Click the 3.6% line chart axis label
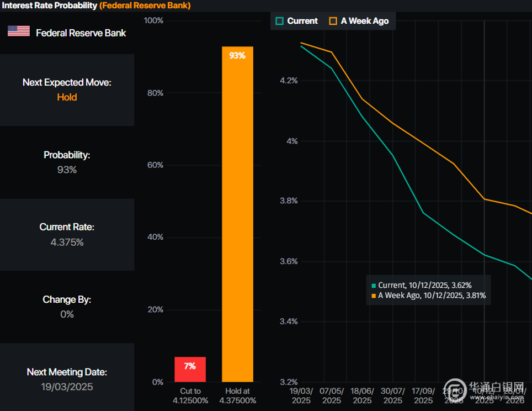The height and width of the screenshot is (411, 532). point(289,261)
